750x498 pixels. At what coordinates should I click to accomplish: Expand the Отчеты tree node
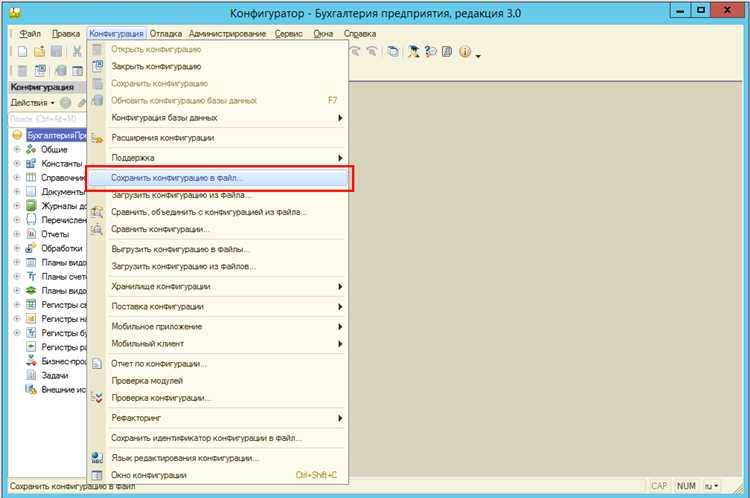point(17,234)
